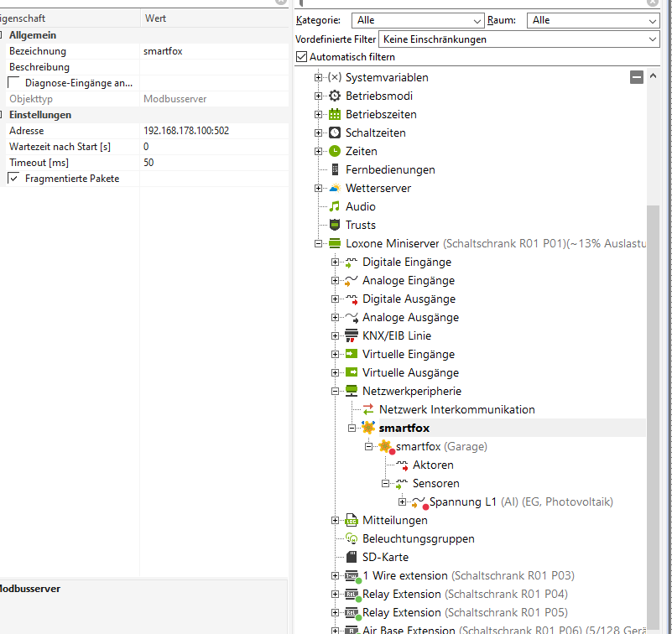Click the bold smartfox Modbus server icon
The width and height of the screenshot is (672, 634).
(368, 428)
